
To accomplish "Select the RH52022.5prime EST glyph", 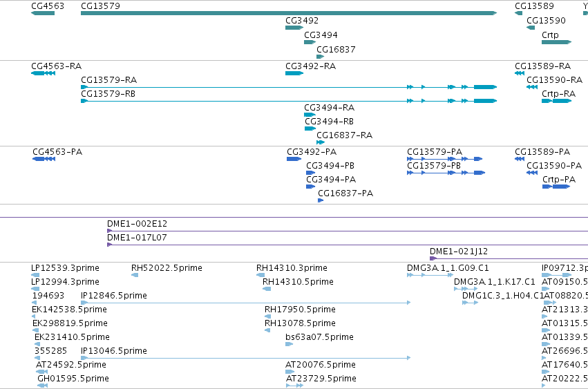I will [135, 275].
